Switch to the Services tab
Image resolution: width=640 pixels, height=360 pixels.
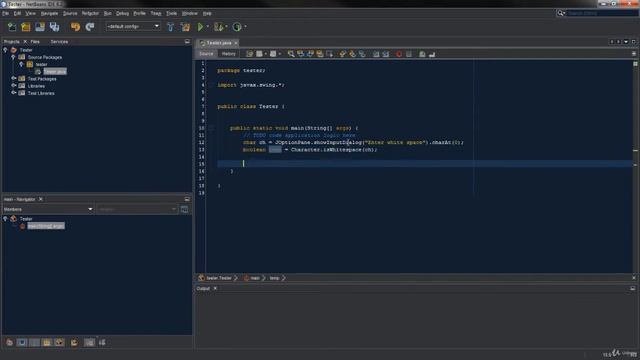point(59,42)
